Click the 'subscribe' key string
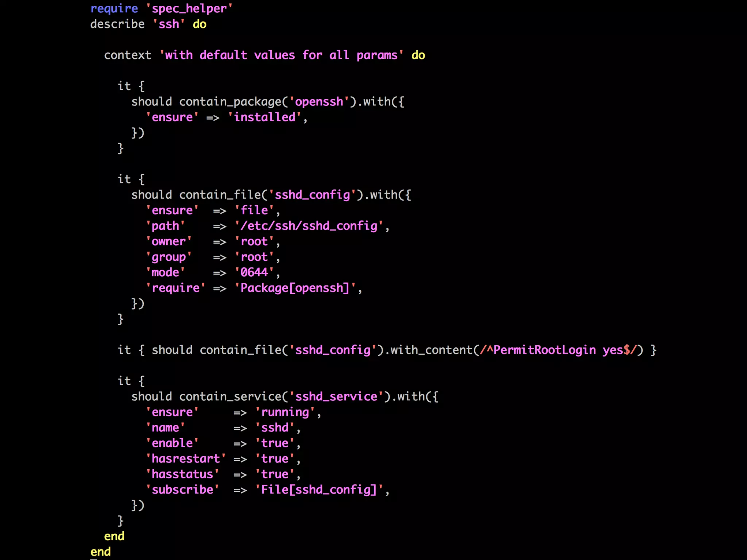Viewport: 747px width, 560px height. click(182, 490)
